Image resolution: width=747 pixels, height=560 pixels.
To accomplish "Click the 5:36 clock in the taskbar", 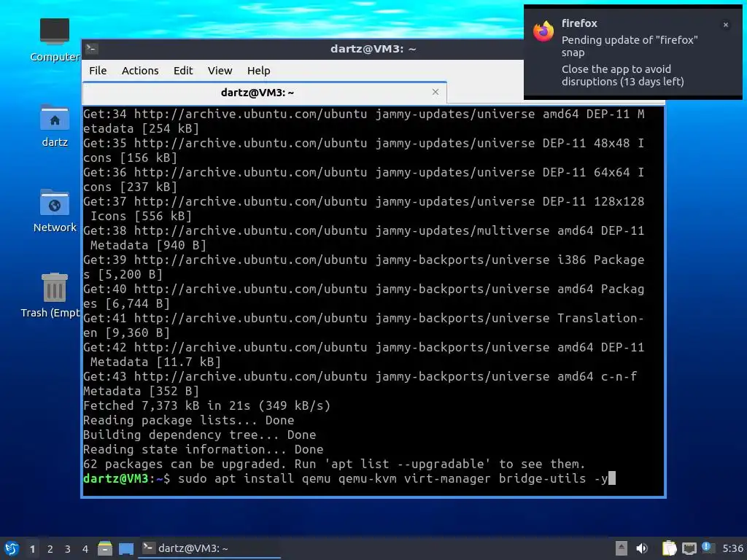I will click(732, 548).
